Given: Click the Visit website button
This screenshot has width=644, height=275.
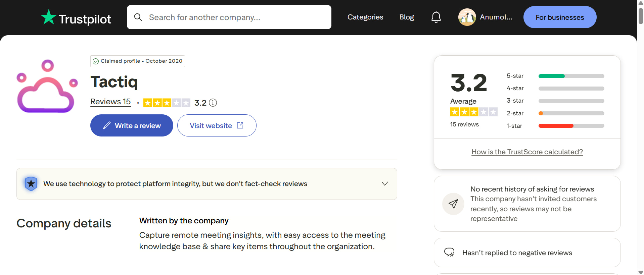Looking at the screenshot, I should pos(217,125).
